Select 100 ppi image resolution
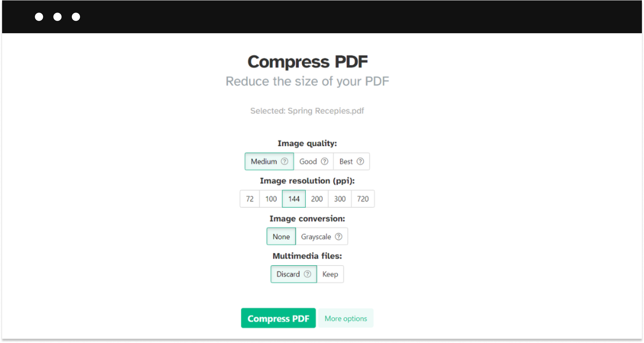Viewport: 644px width, 343px height. 271,198
